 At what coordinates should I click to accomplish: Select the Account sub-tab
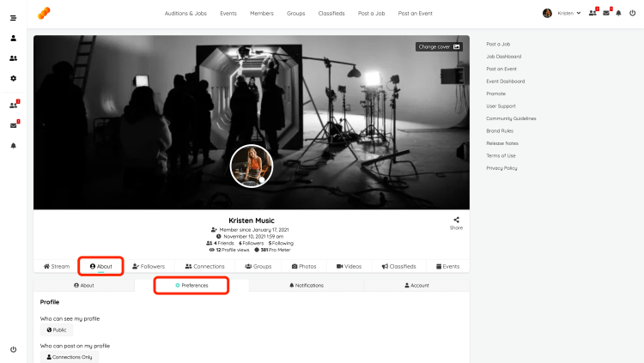[416, 286]
